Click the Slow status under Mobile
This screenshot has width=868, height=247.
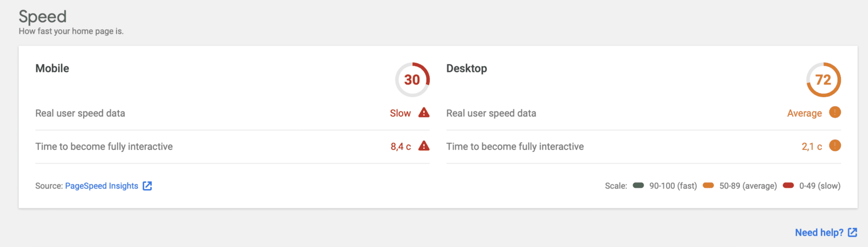(400, 113)
